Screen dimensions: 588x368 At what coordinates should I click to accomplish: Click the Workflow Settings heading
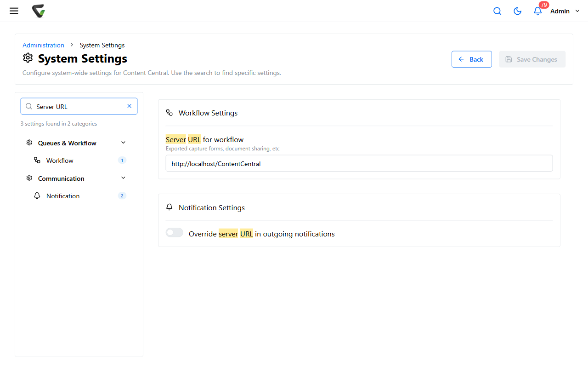click(x=208, y=113)
